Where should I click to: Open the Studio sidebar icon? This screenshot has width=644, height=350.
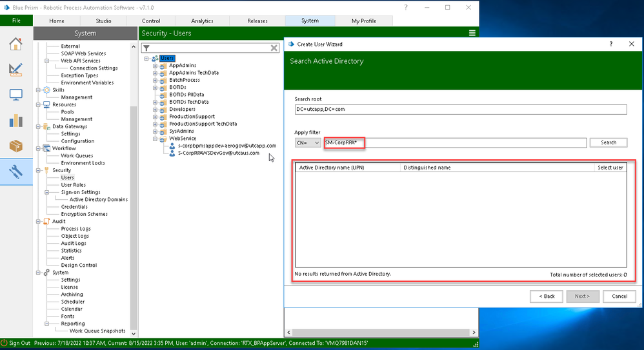pos(15,70)
